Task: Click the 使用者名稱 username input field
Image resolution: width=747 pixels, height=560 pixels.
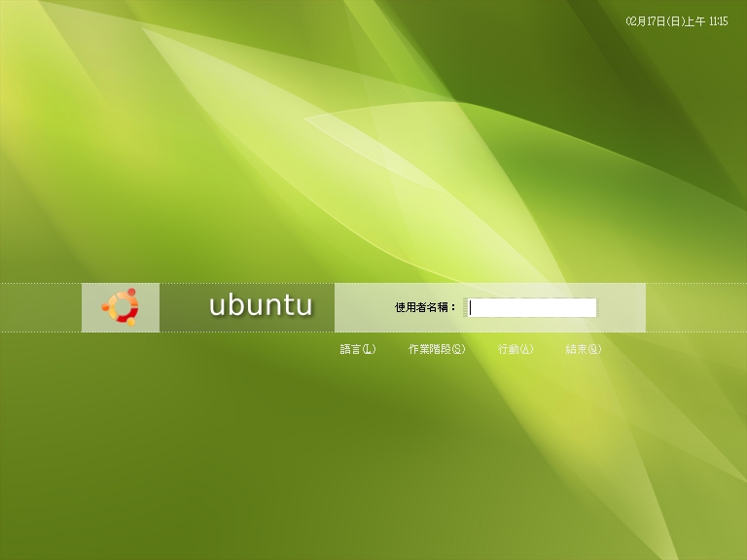Action: click(532, 307)
